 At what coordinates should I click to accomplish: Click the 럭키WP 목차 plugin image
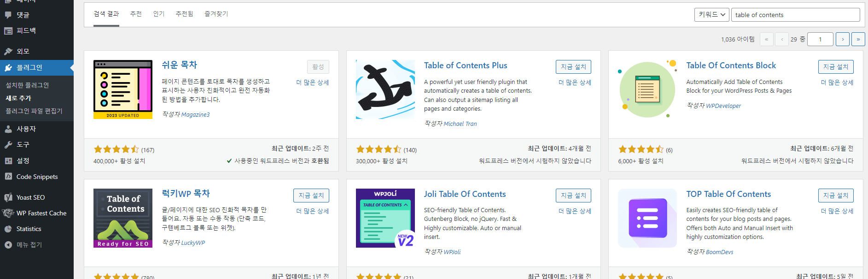[x=123, y=218]
